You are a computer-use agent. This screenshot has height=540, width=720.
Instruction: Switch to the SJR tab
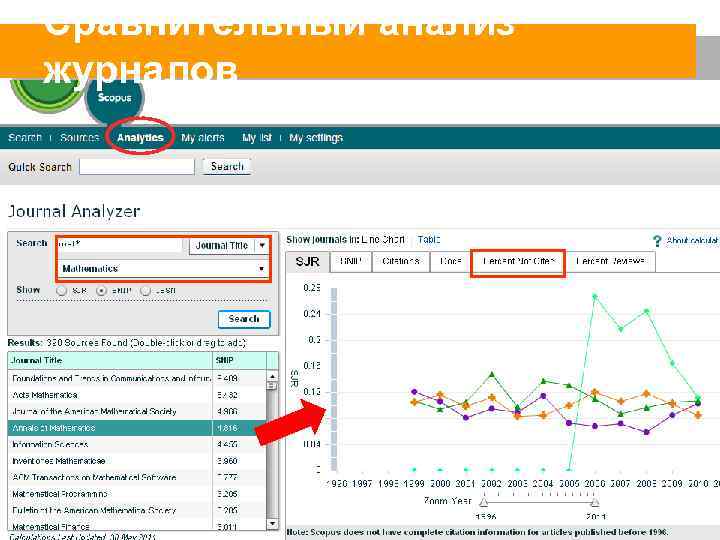click(x=307, y=262)
